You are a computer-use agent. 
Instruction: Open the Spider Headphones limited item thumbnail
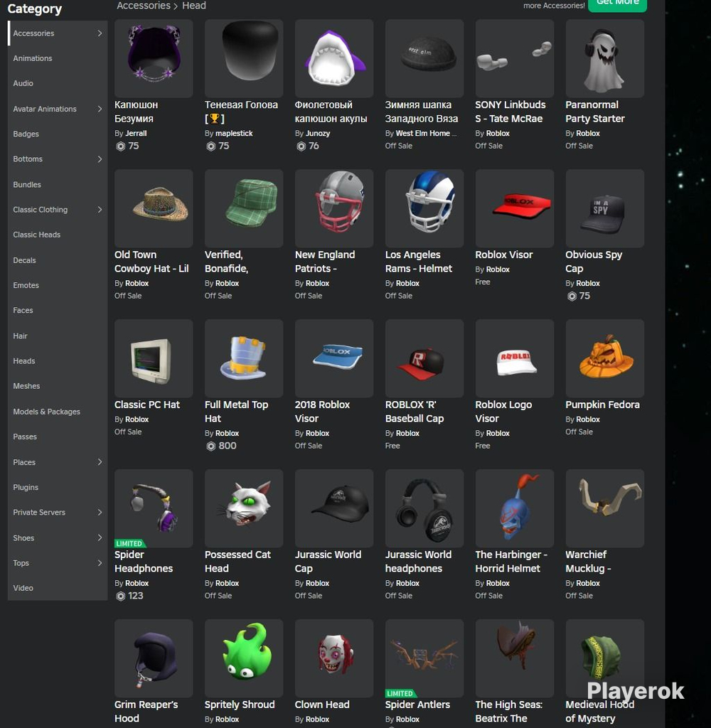[154, 508]
